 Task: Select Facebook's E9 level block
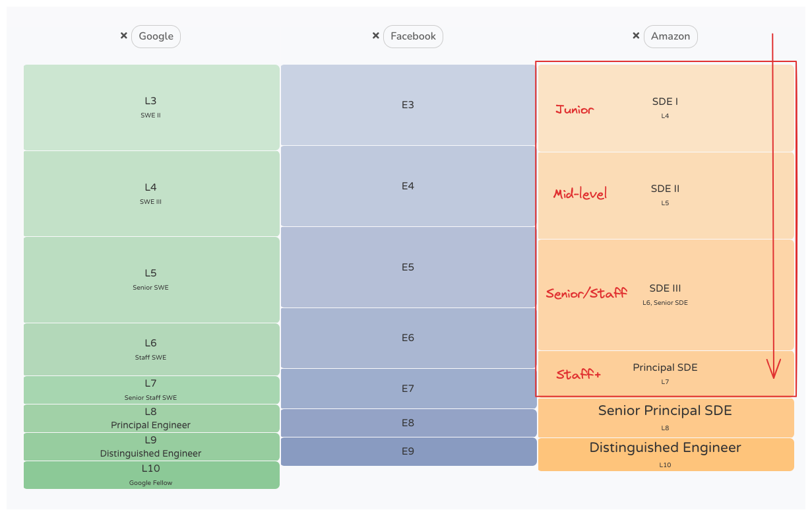[x=408, y=451]
